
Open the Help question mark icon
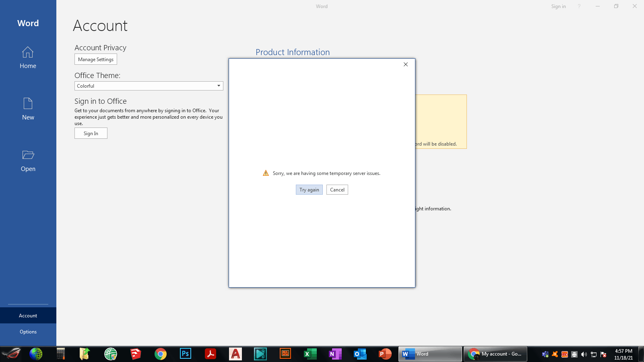tap(579, 6)
